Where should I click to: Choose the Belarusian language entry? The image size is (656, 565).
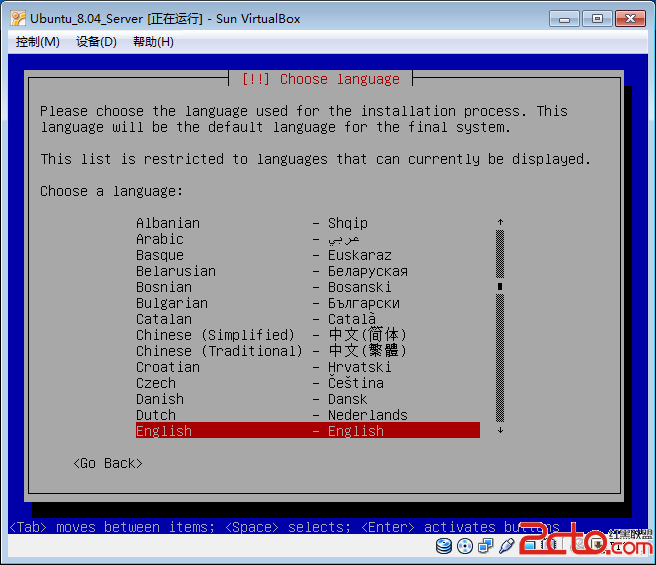[308, 271]
